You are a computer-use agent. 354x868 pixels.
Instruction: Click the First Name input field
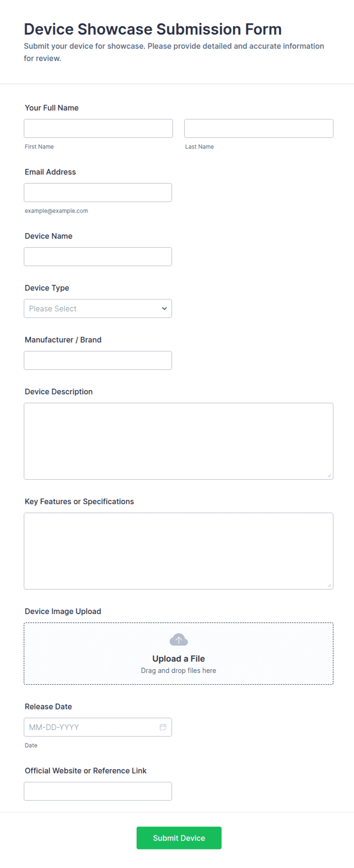98,128
